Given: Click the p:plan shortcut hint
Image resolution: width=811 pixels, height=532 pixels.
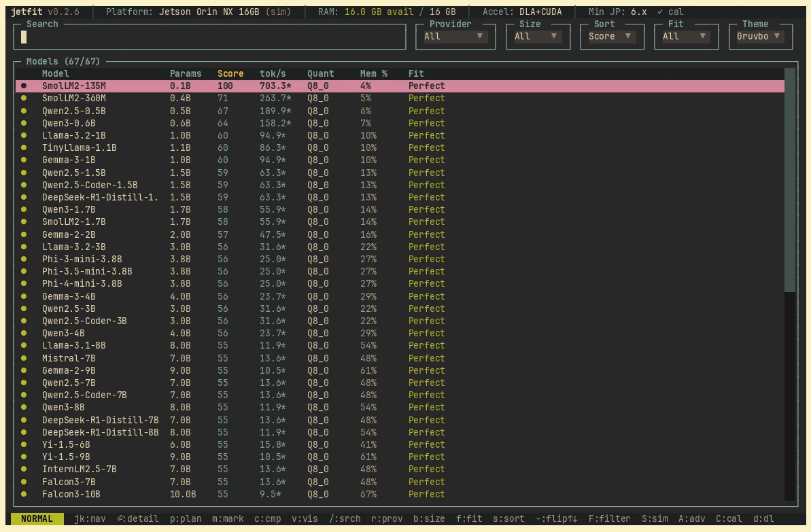Looking at the screenshot, I should point(186,518).
